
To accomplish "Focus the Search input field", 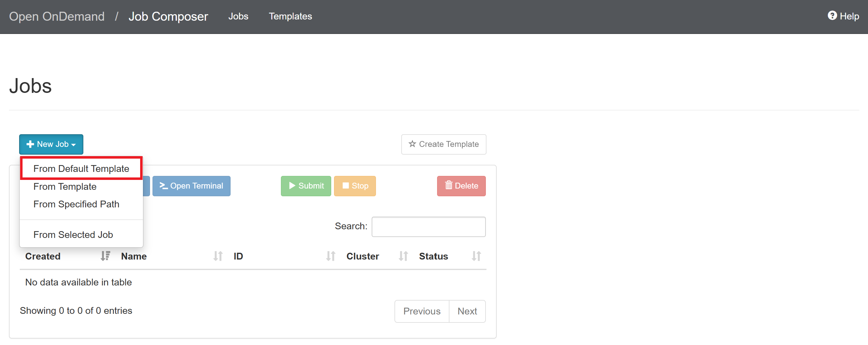I will pos(428,227).
